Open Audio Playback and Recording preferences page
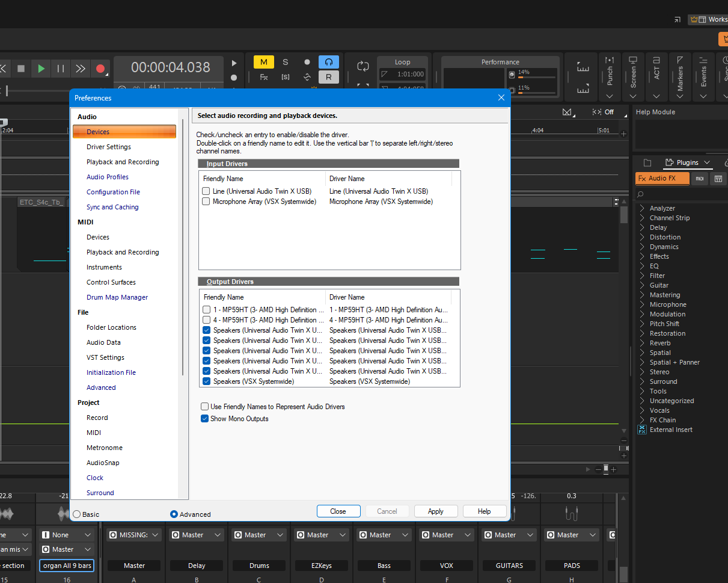This screenshot has width=728, height=583. [123, 162]
